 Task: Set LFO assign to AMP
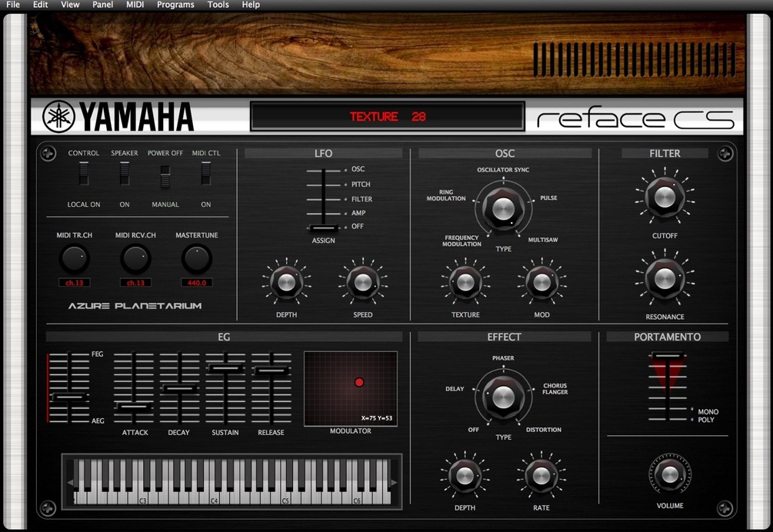pyautogui.click(x=358, y=213)
